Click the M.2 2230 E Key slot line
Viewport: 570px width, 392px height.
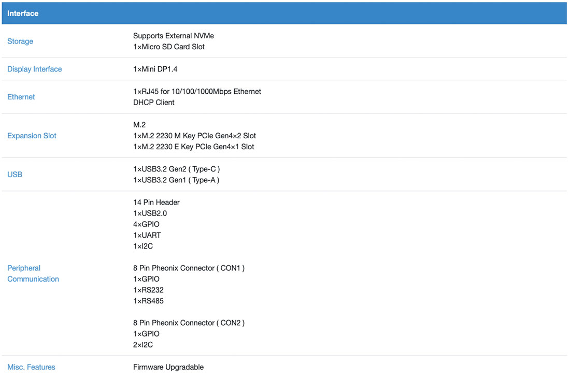click(x=193, y=147)
